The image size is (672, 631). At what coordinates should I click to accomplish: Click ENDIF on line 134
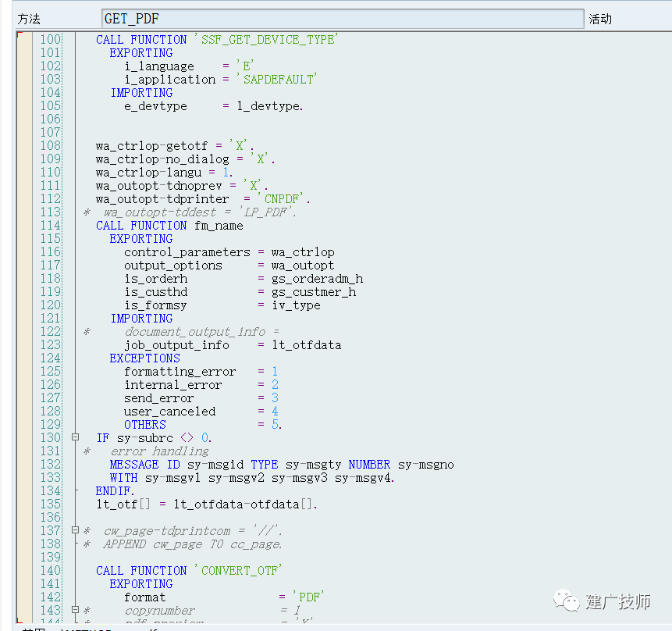pos(114,491)
